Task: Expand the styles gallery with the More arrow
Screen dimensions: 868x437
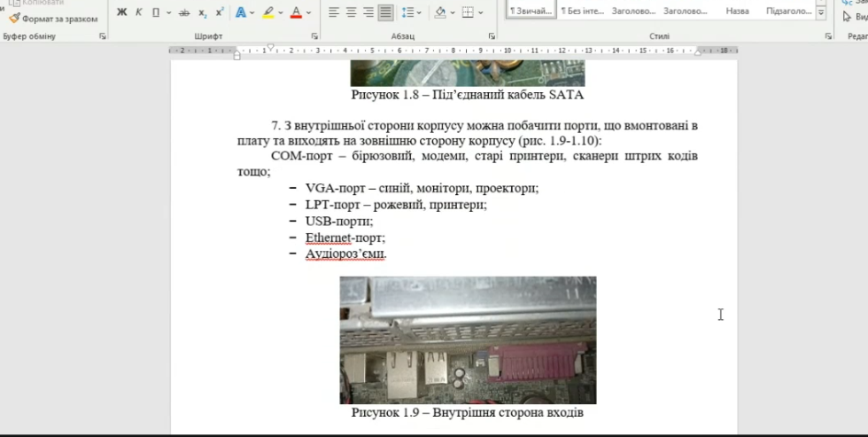Action: pyautogui.click(x=821, y=12)
